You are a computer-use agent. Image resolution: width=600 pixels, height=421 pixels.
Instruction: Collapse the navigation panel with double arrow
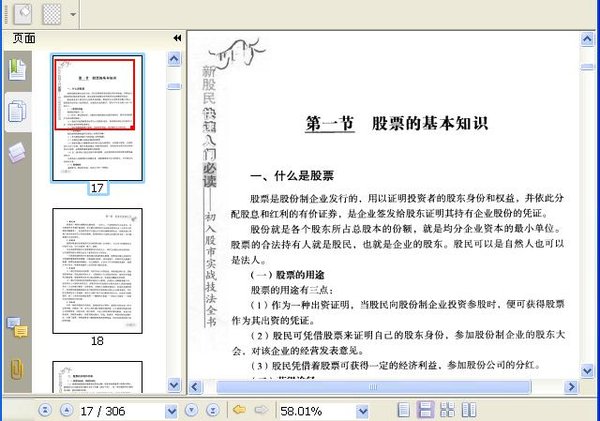tap(177, 38)
